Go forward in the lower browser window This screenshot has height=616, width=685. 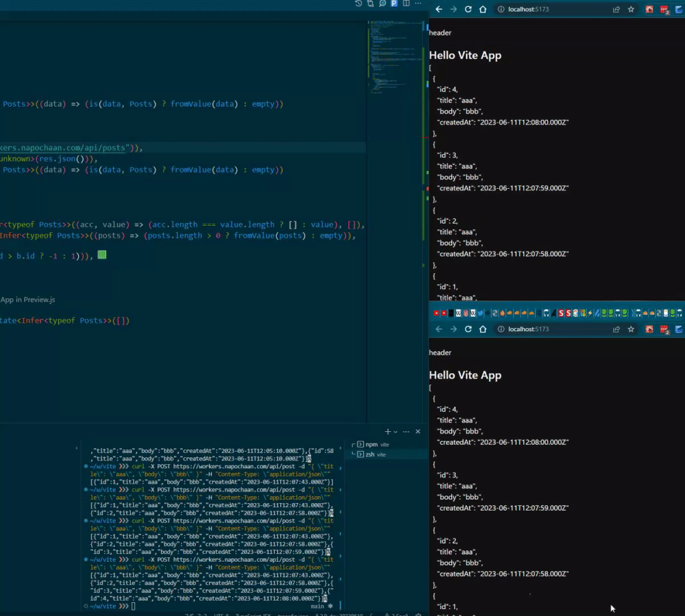[x=453, y=329]
